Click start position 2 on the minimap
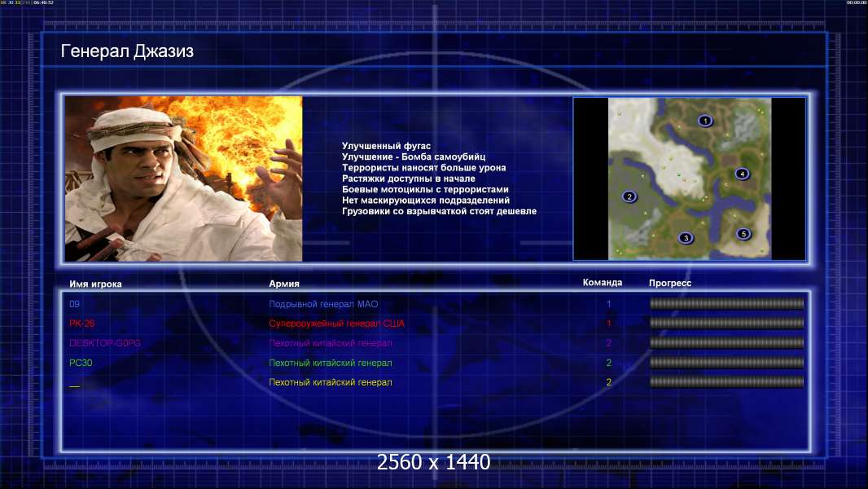Screen dimensions: 868x489 (629, 196)
